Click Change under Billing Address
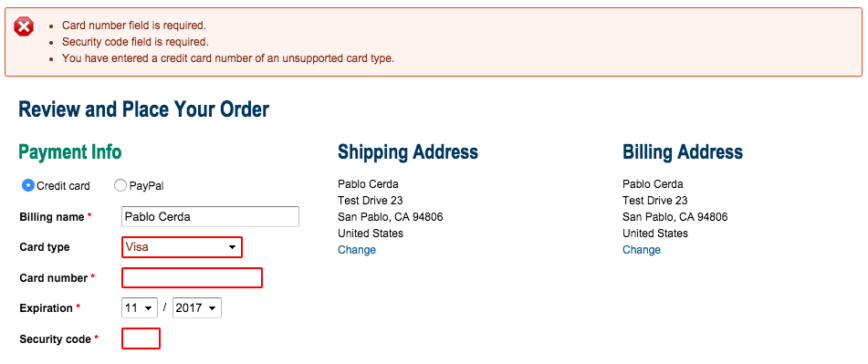 (642, 250)
